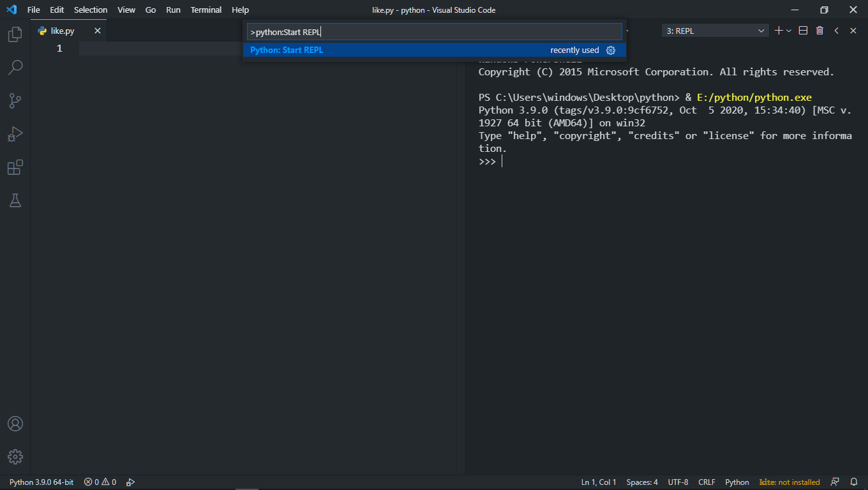The width and height of the screenshot is (868, 490).
Task: Click line number 1 in the editor gutter
Action: click(x=59, y=48)
